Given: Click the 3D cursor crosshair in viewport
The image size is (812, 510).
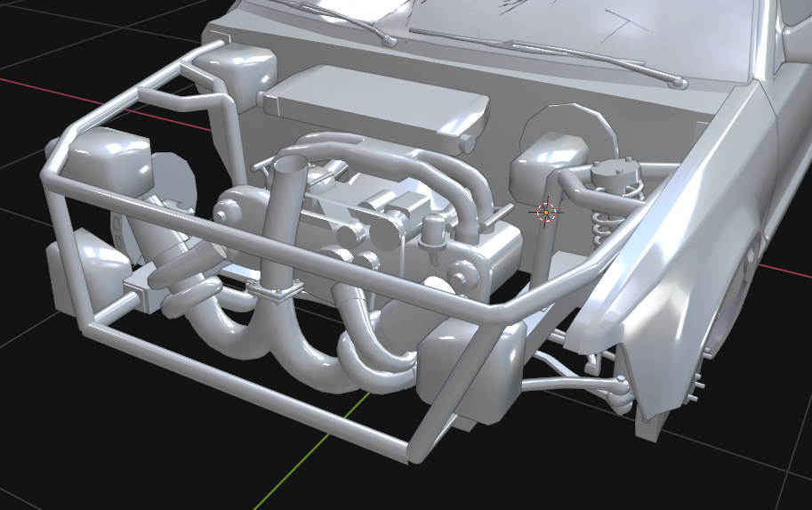Looking at the screenshot, I should 546,212.
